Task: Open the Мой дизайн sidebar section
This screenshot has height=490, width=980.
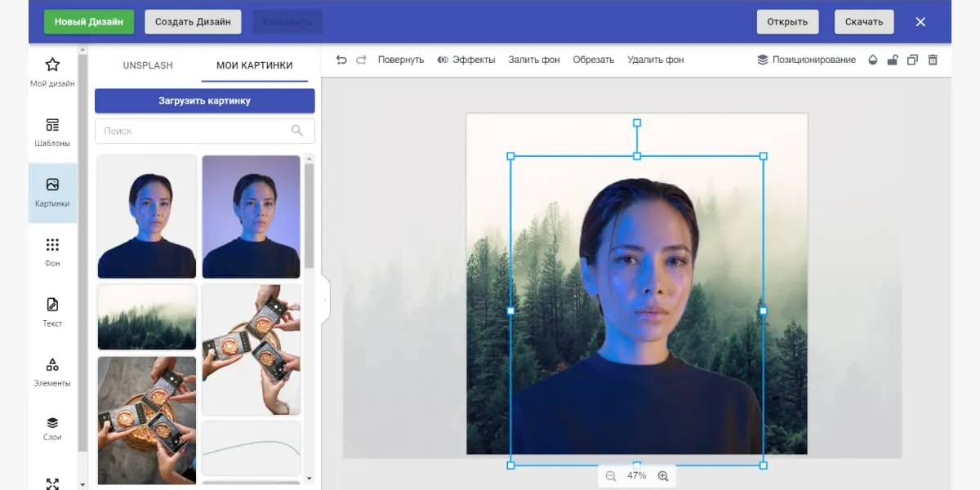Action: pyautogui.click(x=52, y=72)
